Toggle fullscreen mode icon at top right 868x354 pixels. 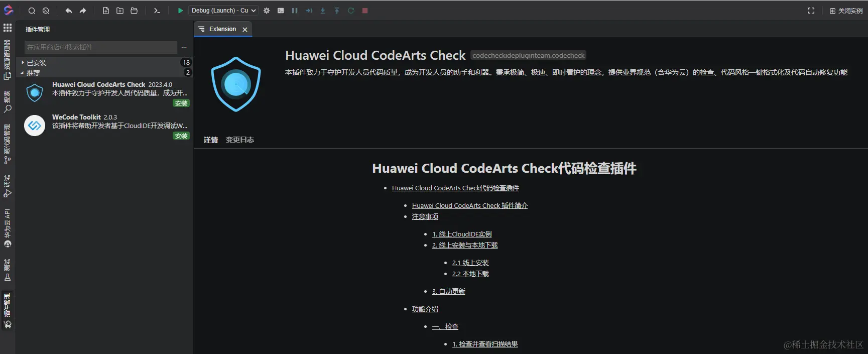coord(811,11)
